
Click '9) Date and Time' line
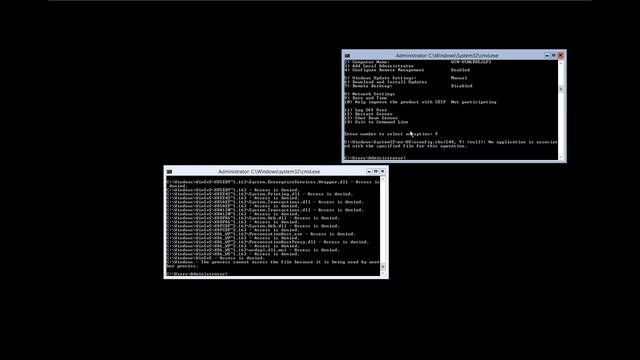coord(366,98)
